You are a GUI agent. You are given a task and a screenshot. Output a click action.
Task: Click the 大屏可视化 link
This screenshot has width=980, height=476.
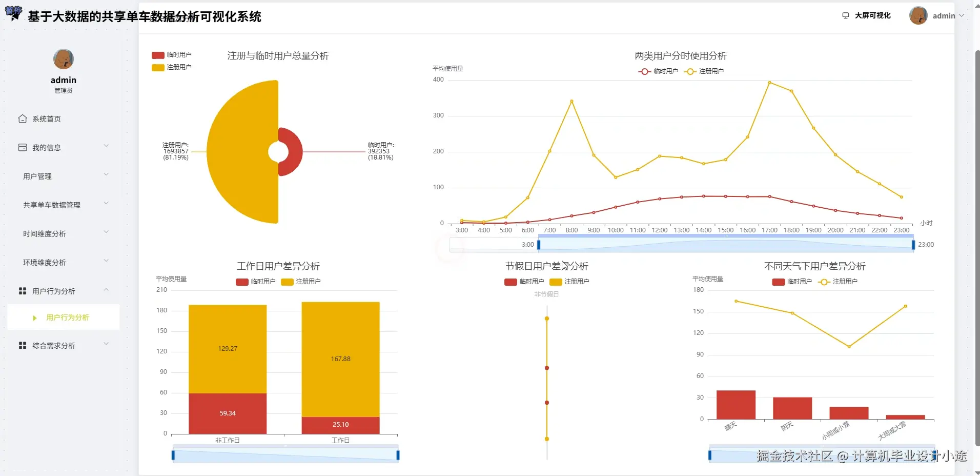point(872,15)
